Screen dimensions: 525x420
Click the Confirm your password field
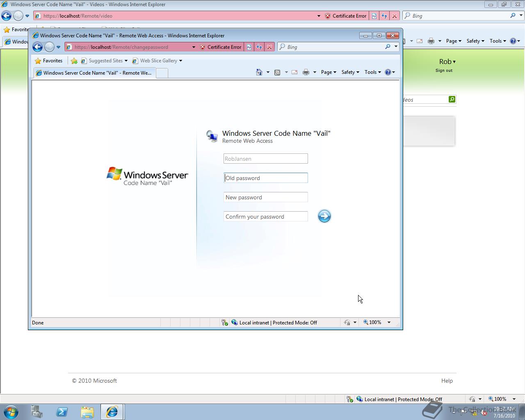pyautogui.click(x=266, y=217)
